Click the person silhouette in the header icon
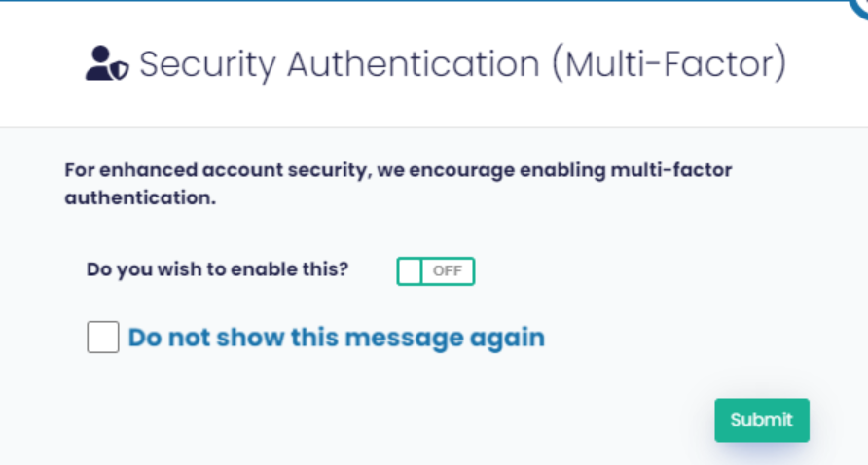The height and width of the screenshot is (465, 868). click(x=99, y=62)
